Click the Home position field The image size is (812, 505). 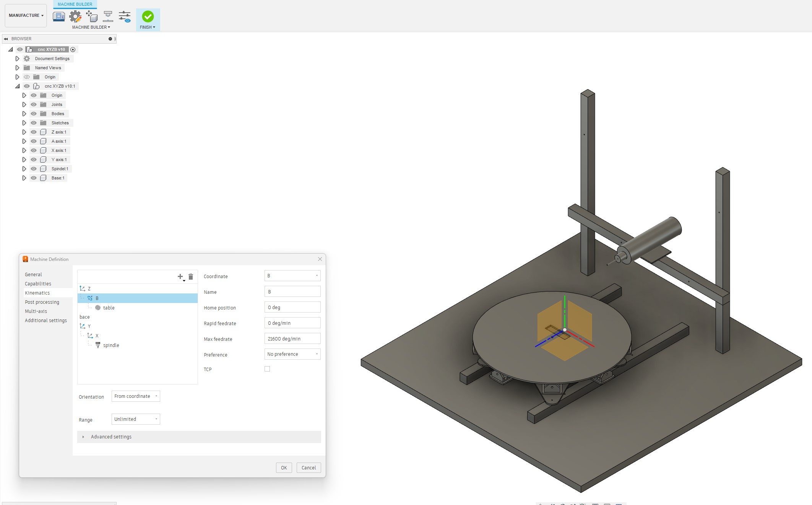pos(292,307)
